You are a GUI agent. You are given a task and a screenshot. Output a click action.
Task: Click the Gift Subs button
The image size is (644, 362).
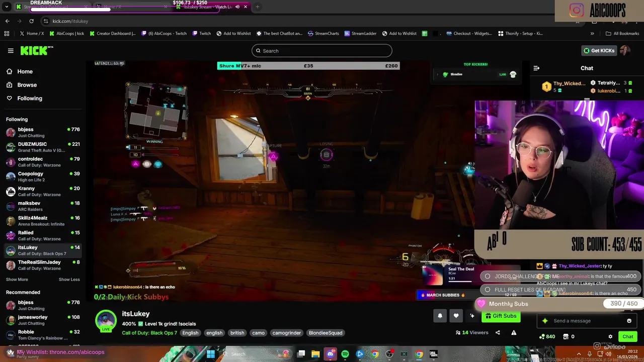point(501,316)
